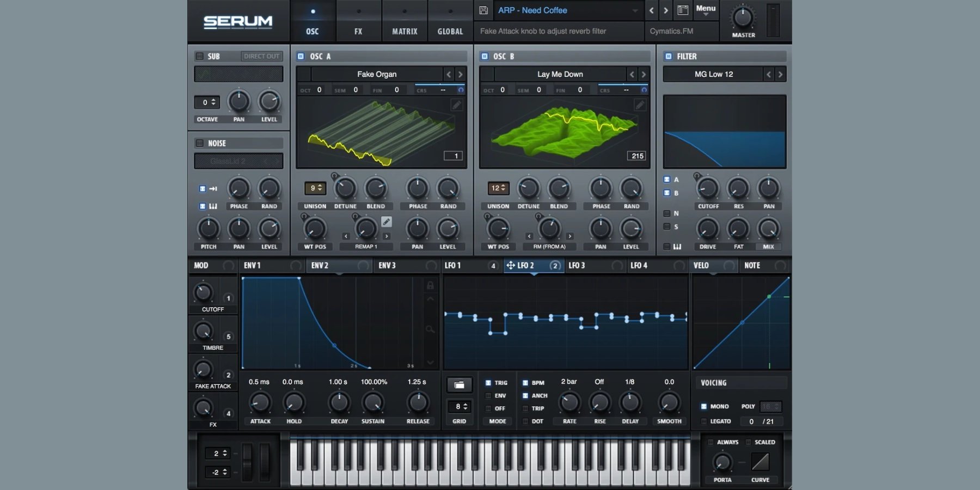
Task: Click the Porta knob
Action: click(722, 462)
